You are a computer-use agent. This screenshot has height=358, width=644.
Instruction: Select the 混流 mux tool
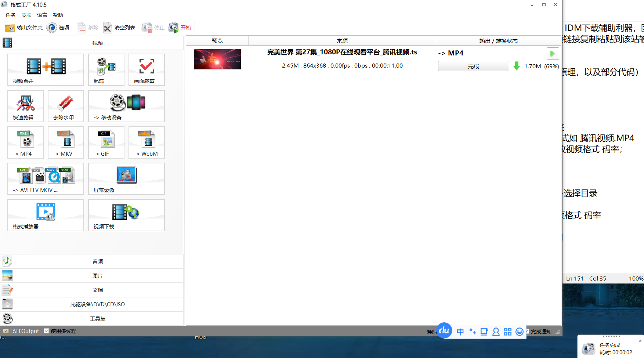pos(106,69)
